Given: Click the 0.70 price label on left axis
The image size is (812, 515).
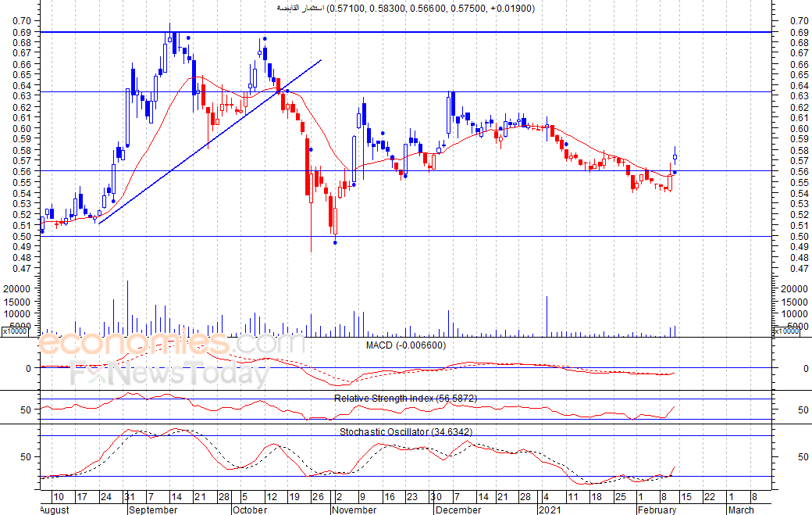Looking at the screenshot, I should point(23,21).
